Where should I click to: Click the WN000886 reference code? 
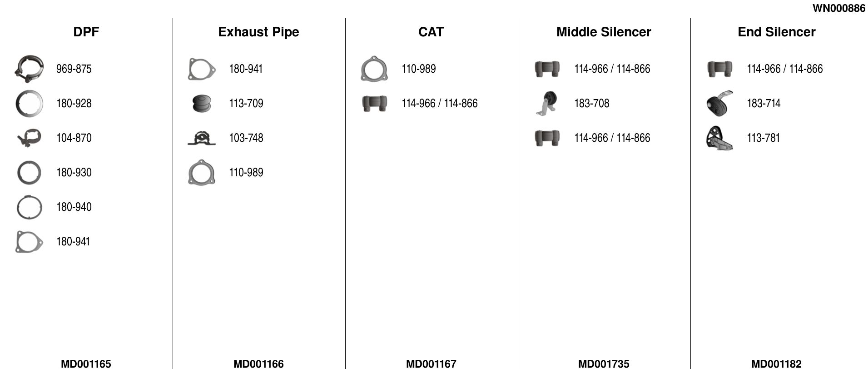coord(838,8)
